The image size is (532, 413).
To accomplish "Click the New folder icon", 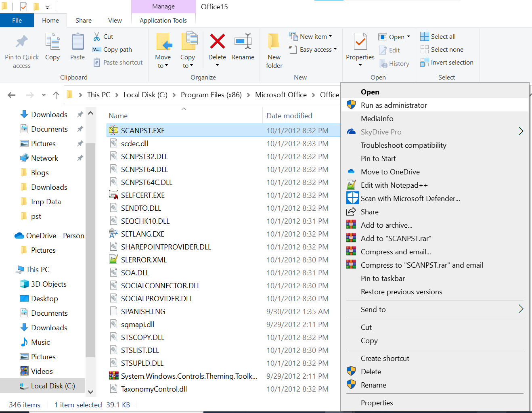I will pos(274,42).
